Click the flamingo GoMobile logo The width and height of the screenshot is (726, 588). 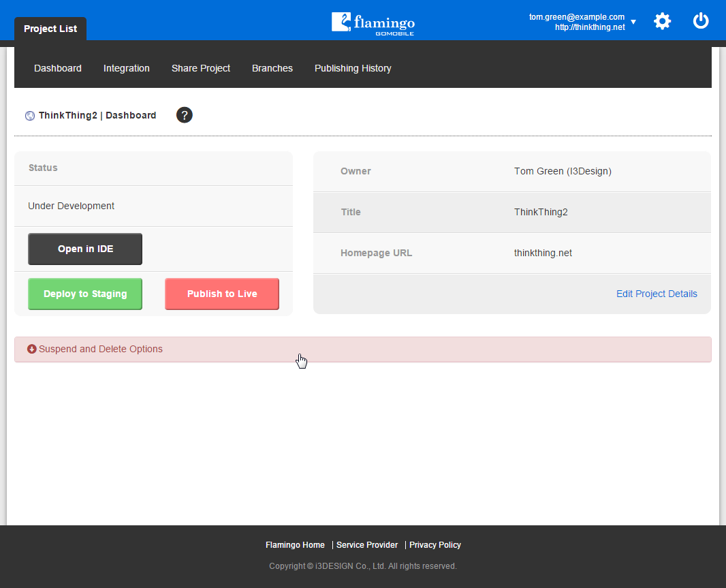pos(373,24)
